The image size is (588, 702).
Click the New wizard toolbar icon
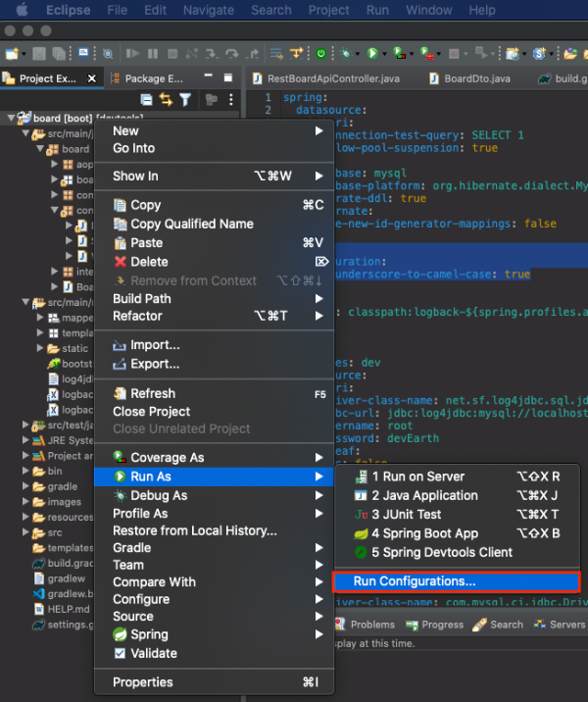(x=12, y=54)
